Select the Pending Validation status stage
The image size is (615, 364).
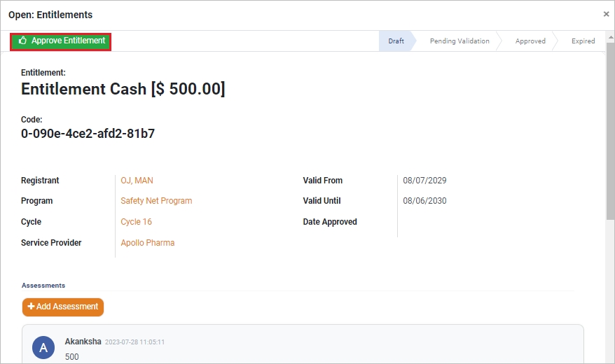pos(459,41)
